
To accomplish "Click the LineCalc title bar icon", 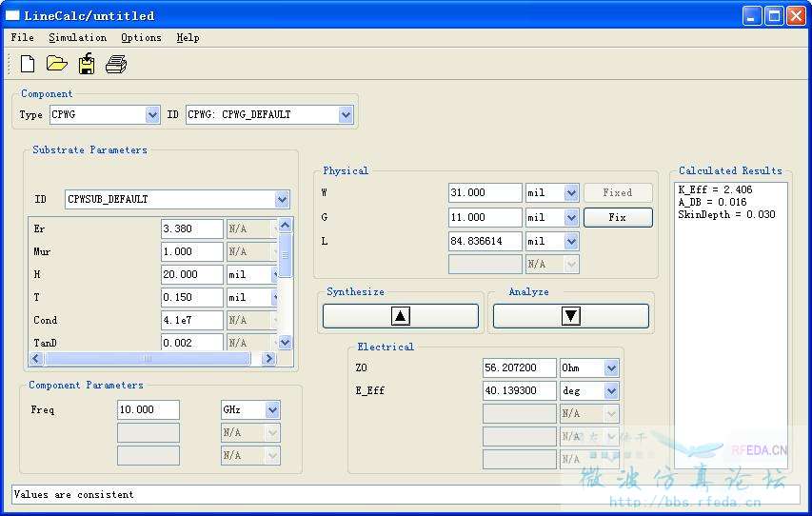I will click(12, 15).
